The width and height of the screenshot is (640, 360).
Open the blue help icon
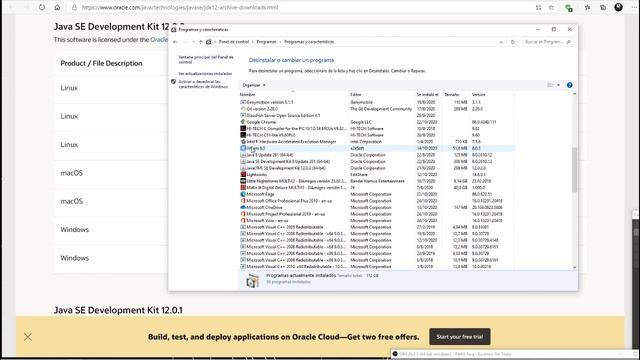569,85
